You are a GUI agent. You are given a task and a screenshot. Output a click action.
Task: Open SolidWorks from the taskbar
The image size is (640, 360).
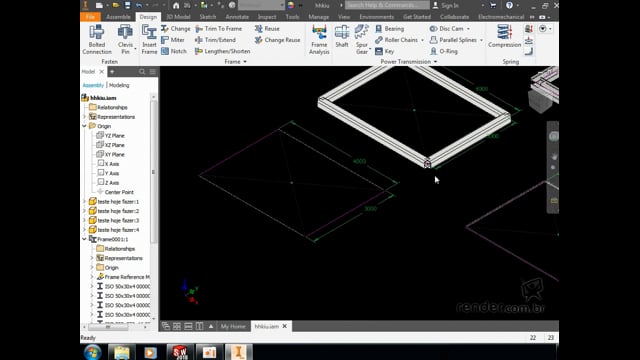tap(180, 352)
